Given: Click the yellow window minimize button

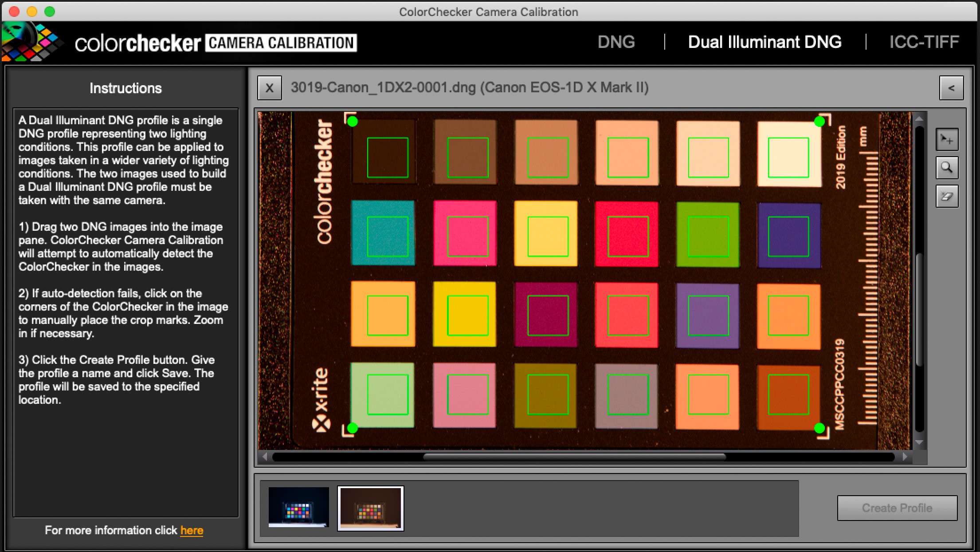Looking at the screenshot, I should coord(32,12).
